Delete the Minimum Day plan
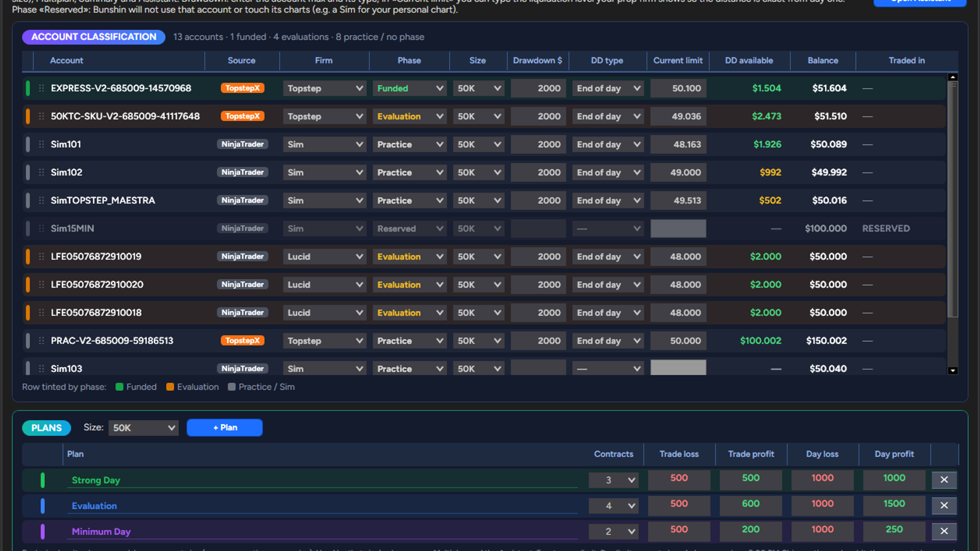This screenshot has height=551, width=980. pyautogui.click(x=944, y=531)
